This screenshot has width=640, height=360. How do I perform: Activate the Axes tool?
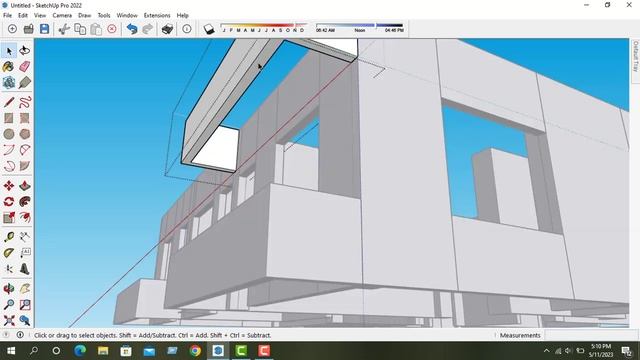[x=9, y=269]
